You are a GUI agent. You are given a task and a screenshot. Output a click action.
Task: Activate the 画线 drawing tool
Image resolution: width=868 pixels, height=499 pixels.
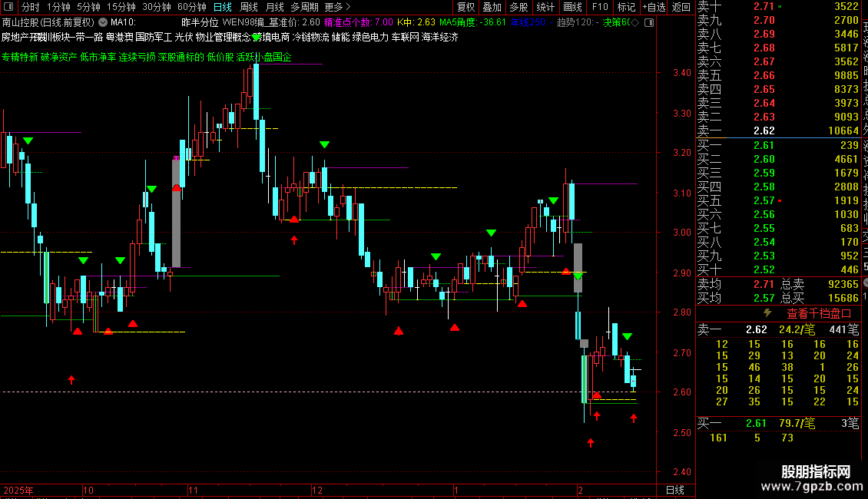click(x=572, y=7)
